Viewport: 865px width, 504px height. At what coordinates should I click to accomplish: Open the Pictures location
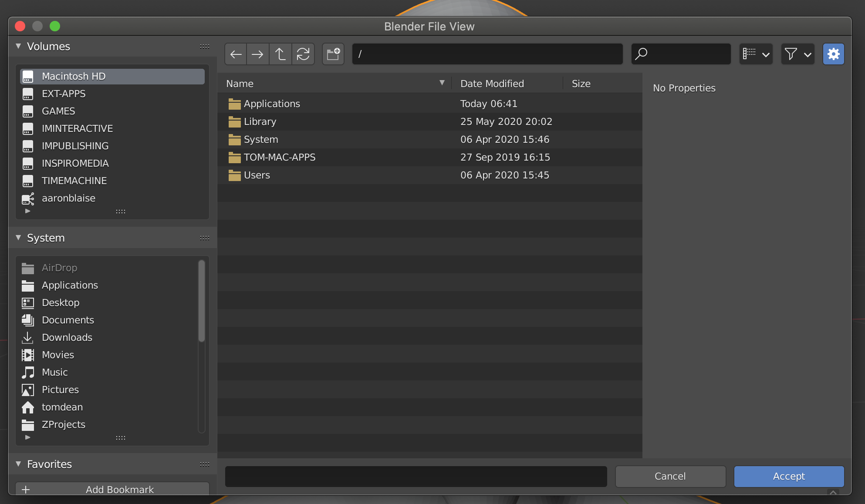tap(109, 390)
